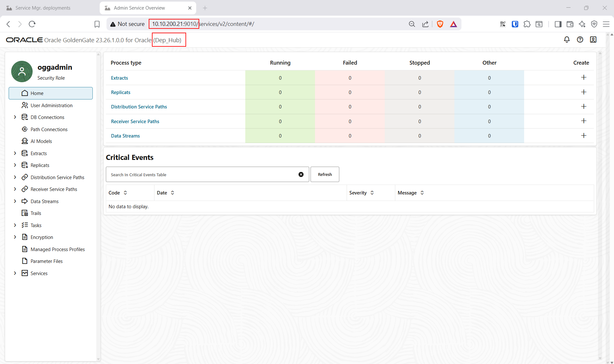
Task: Open the tab search extension icon
Action: [x=539, y=24]
